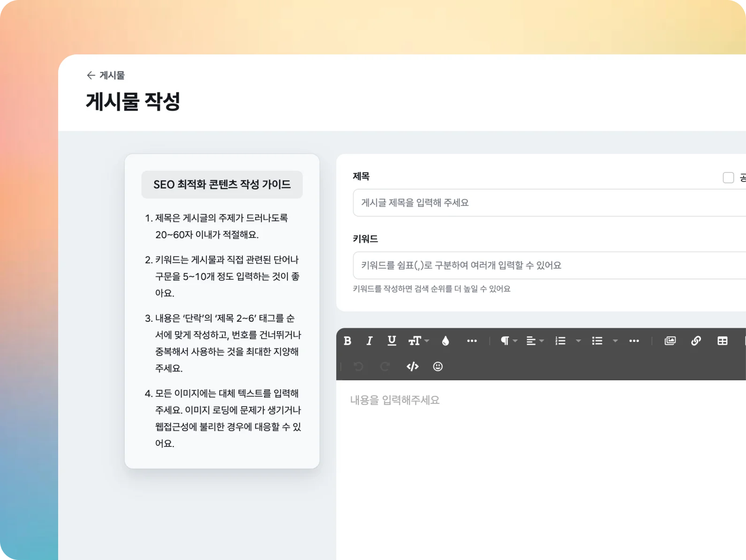Open the font size tool

tap(415, 341)
